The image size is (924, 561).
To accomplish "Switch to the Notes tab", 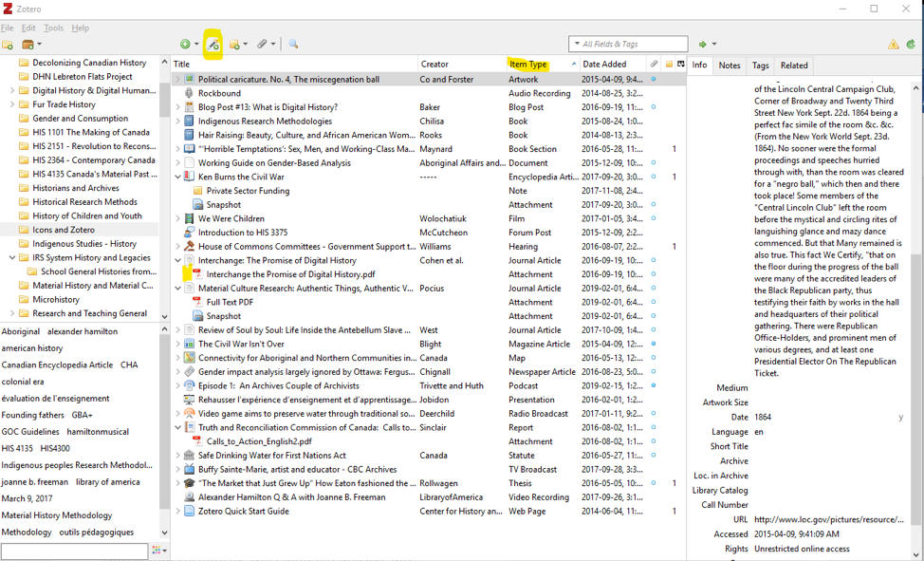I will point(729,65).
